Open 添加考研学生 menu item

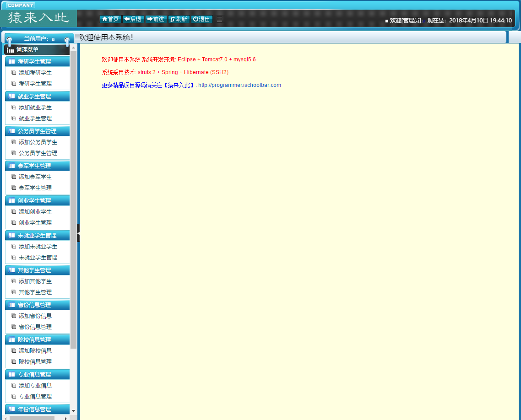35,72
